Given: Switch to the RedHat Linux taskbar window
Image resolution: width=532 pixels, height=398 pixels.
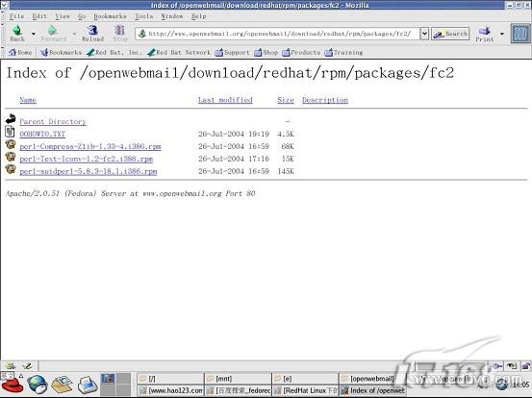Looking at the screenshot, I should tap(305, 390).
